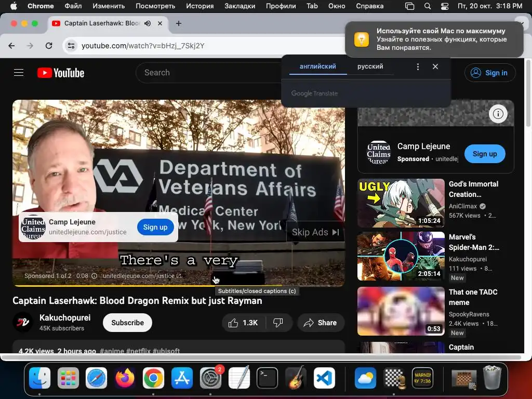Screen dimensions: 532x399
Task: Open God's Immortal Creation video thumbnail
Action: click(401, 203)
